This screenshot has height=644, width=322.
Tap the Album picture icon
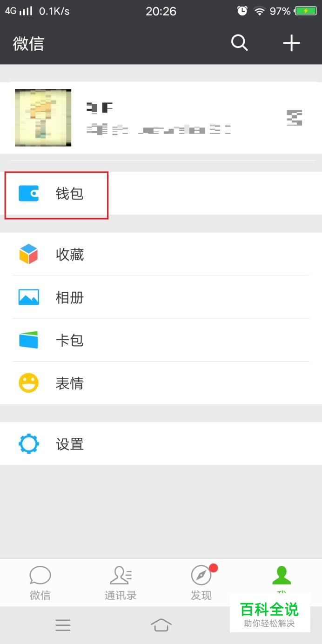click(x=28, y=297)
